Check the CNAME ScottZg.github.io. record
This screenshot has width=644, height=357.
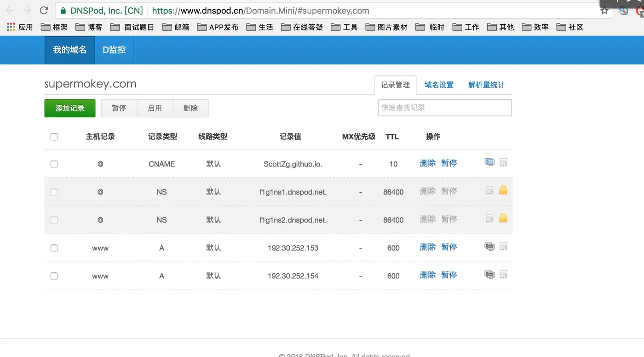54,164
